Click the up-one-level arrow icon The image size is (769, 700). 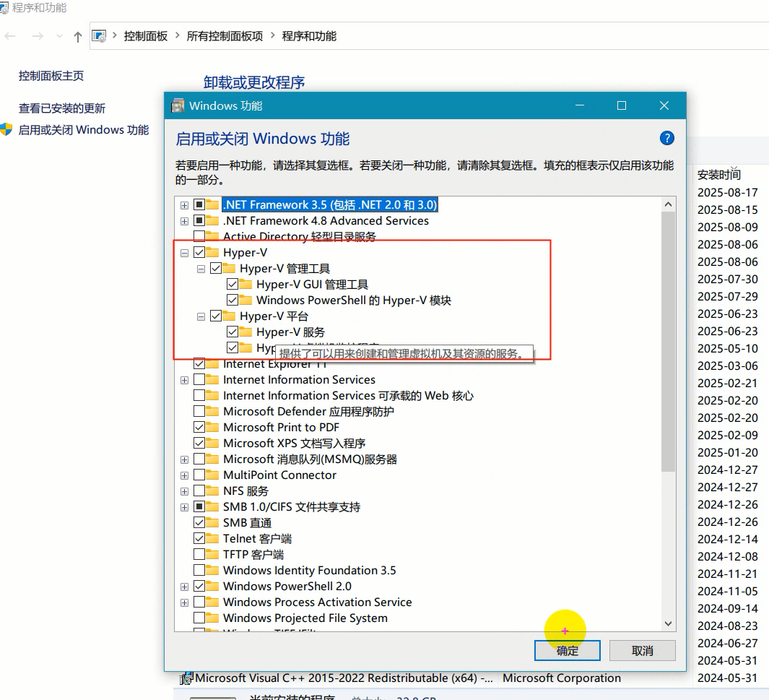coord(77,37)
